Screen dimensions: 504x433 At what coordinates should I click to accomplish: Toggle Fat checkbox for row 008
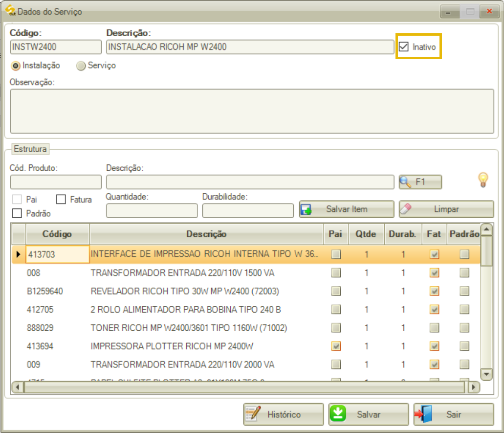pyautogui.click(x=434, y=273)
